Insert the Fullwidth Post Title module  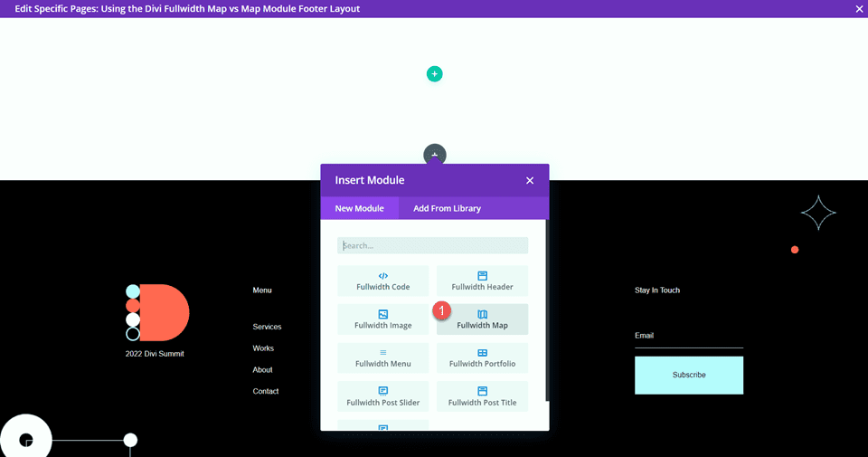[482, 396]
